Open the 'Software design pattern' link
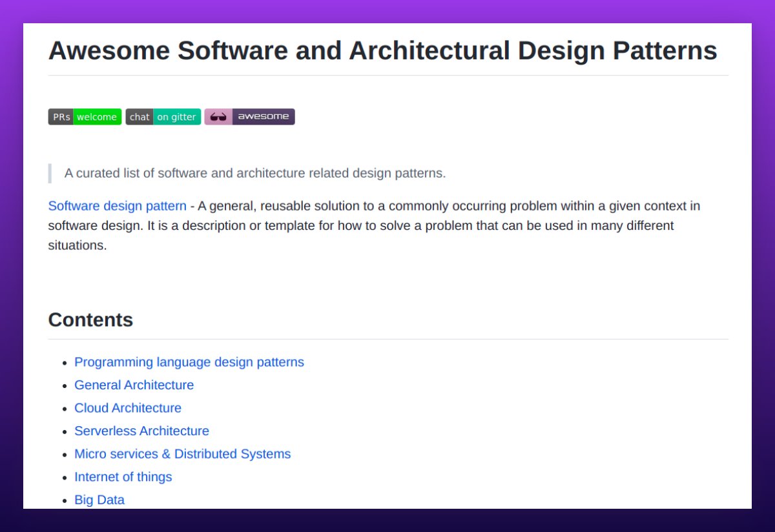775x532 pixels. (x=117, y=206)
